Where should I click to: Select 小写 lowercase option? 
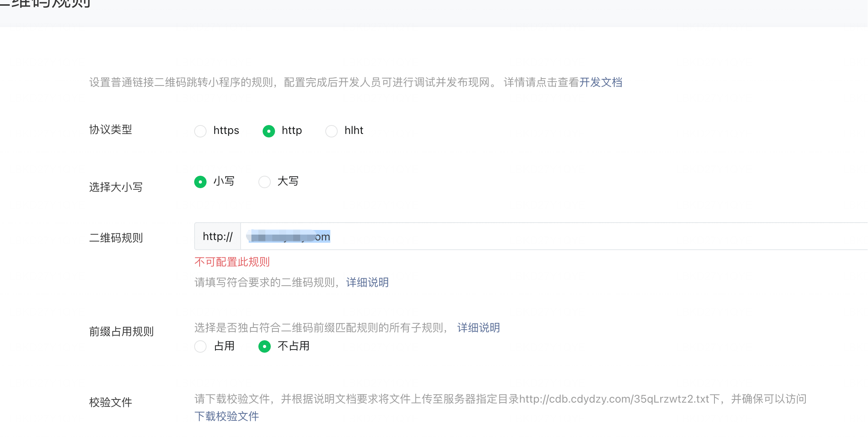pyautogui.click(x=200, y=182)
